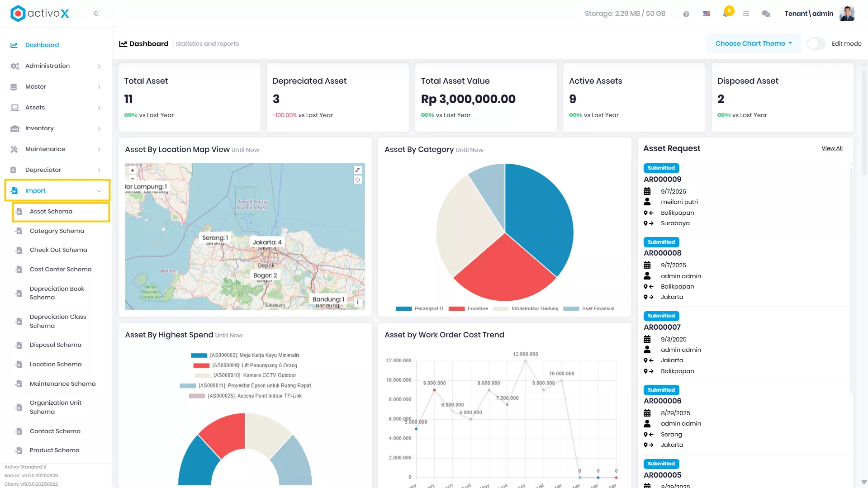Expand the Maintenance menu
This screenshot has height=488, width=868.
(99, 150)
